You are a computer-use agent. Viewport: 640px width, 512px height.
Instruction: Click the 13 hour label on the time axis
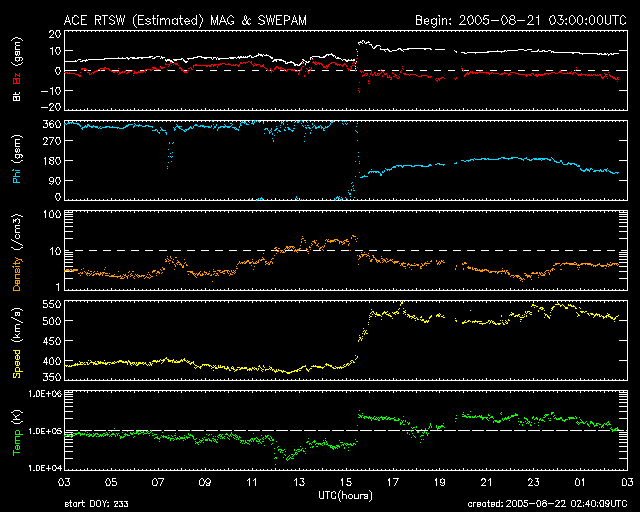tap(299, 482)
